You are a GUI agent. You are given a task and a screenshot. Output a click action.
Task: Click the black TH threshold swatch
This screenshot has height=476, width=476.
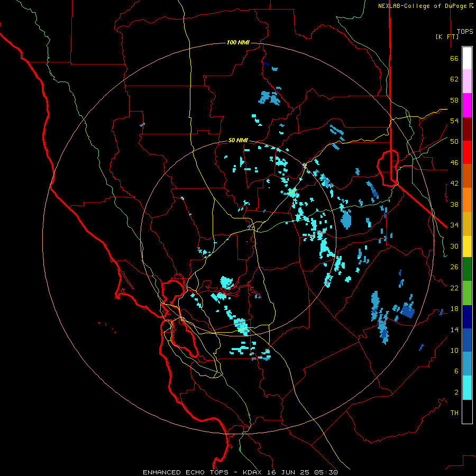click(467, 411)
